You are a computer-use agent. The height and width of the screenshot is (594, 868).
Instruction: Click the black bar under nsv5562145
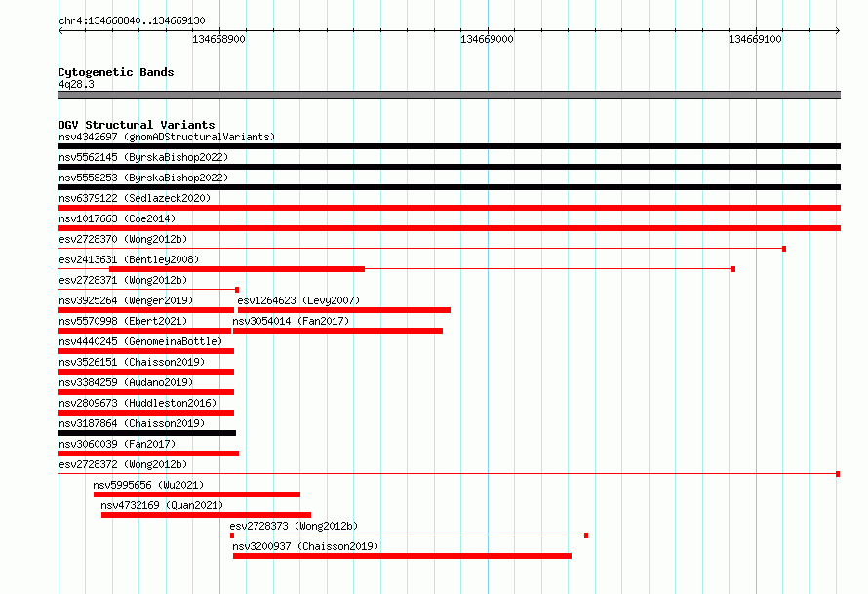tap(449, 167)
